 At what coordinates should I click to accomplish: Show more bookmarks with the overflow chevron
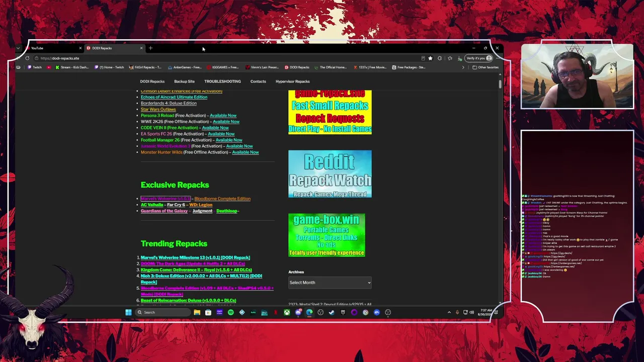point(463,67)
